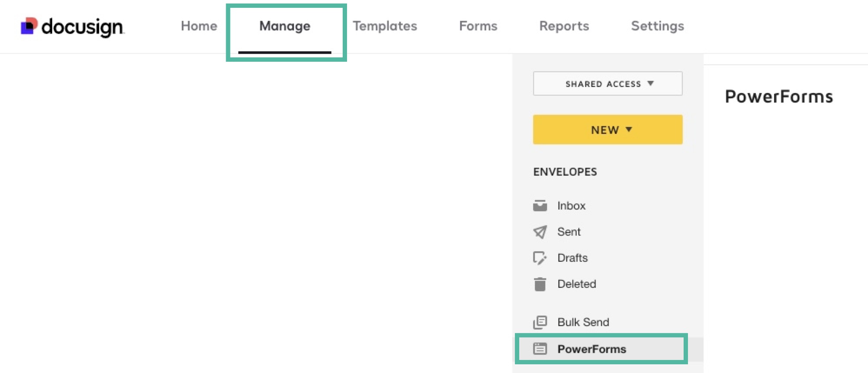Image resolution: width=868 pixels, height=373 pixels.
Task: Open the Forms tab
Action: [478, 26]
